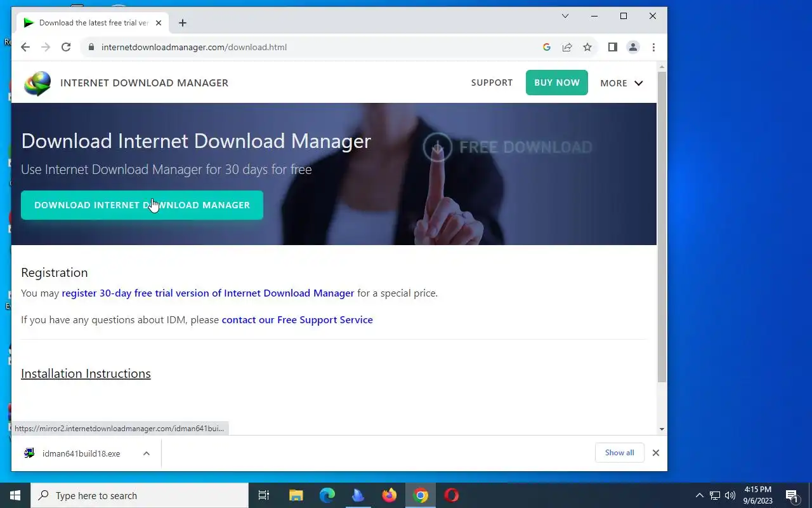Toggle the Chrome side panel
812x508 pixels.
pos(613,47)
